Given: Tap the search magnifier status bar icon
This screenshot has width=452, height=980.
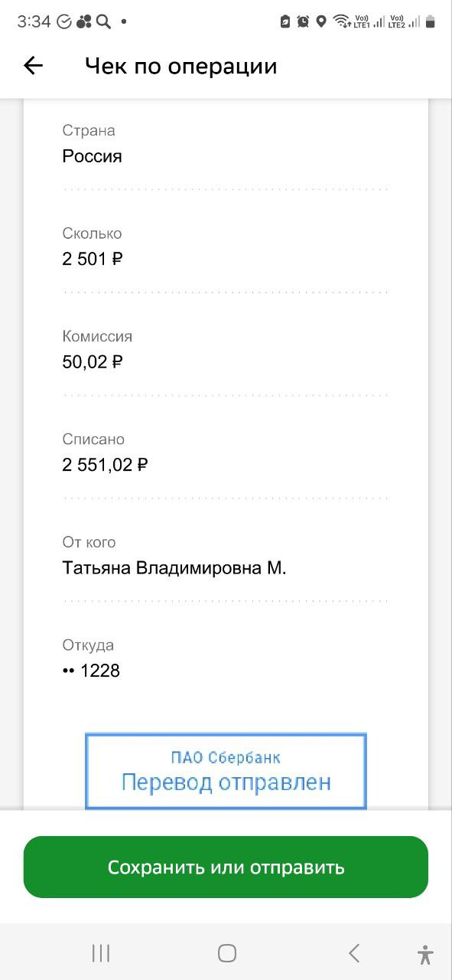Looking at the screenshot, I should 103,21.
